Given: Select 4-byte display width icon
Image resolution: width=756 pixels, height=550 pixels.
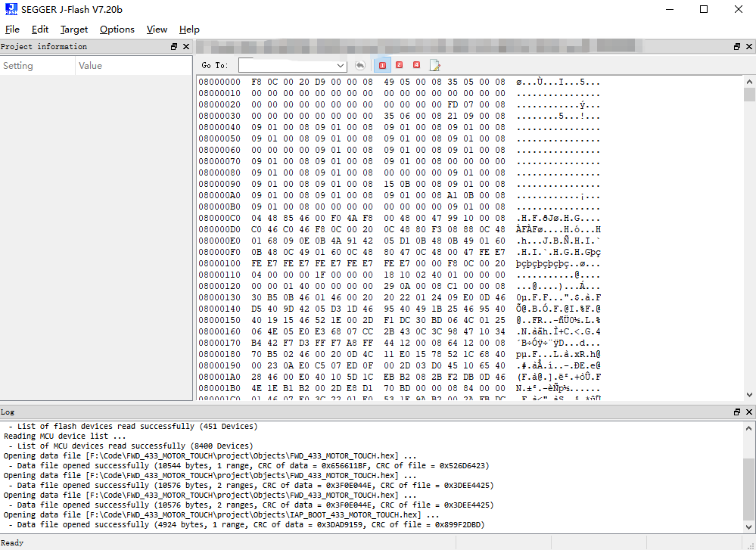Looking at the screenshot, I should pos(416,65).
